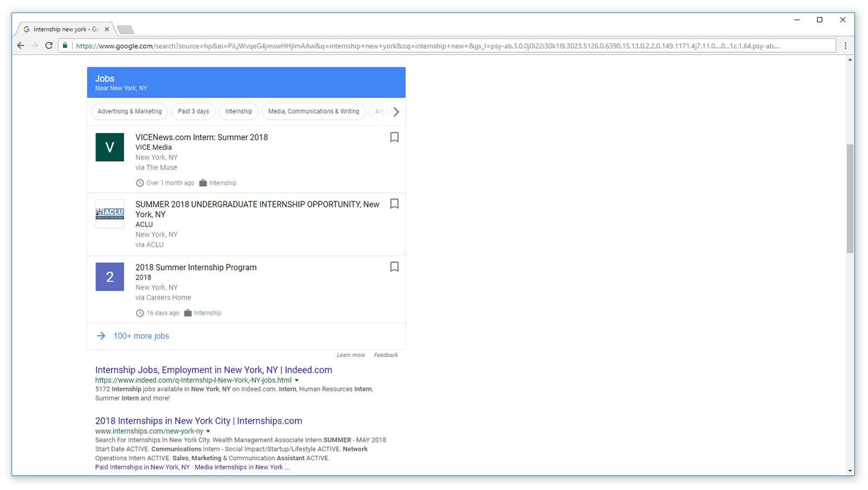Select the 'Past 3 days' filter chip

point(193,111)
